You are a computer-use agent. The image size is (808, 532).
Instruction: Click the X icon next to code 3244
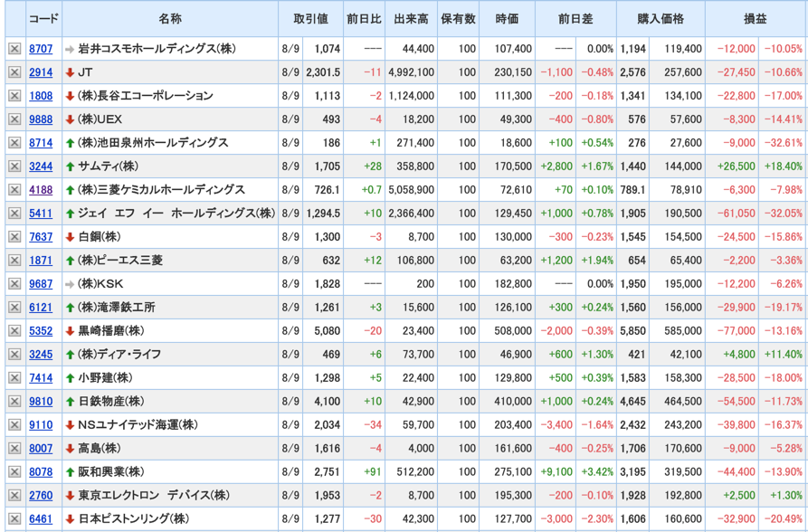pos(14,166)
